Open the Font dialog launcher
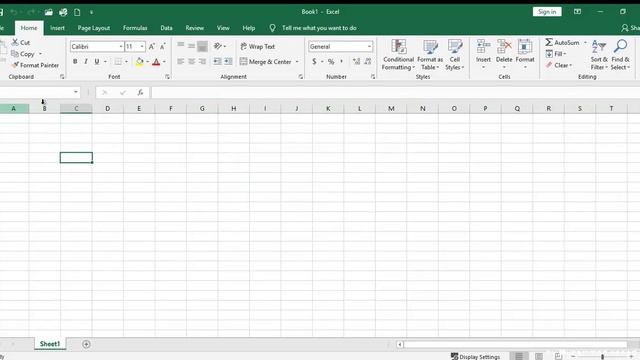Screen dimensions: 640x360 pos(167,77)
